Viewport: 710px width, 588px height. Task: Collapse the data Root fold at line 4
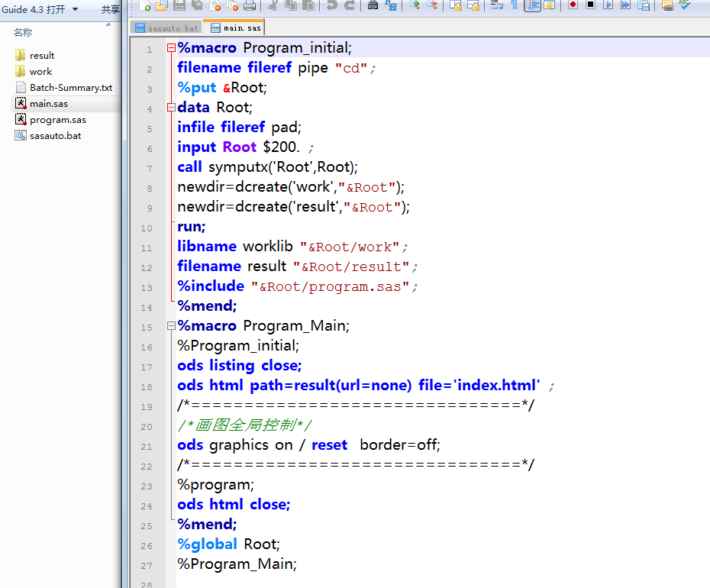(x=171, y=108)
